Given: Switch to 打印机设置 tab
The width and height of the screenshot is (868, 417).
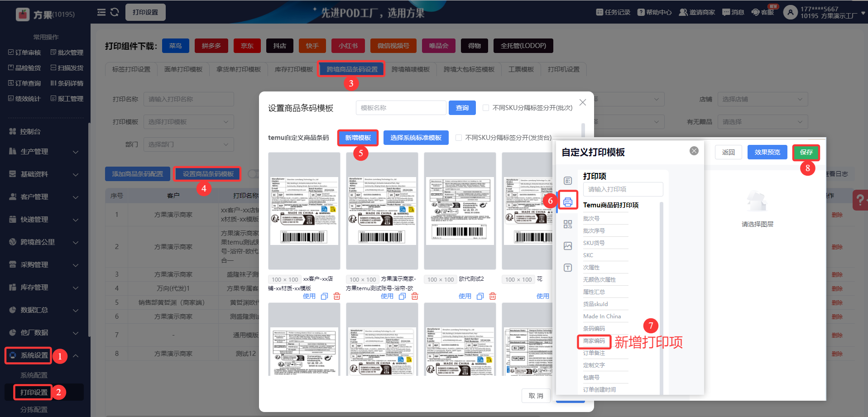Looking at the screenshot, I should click(564, 69).
